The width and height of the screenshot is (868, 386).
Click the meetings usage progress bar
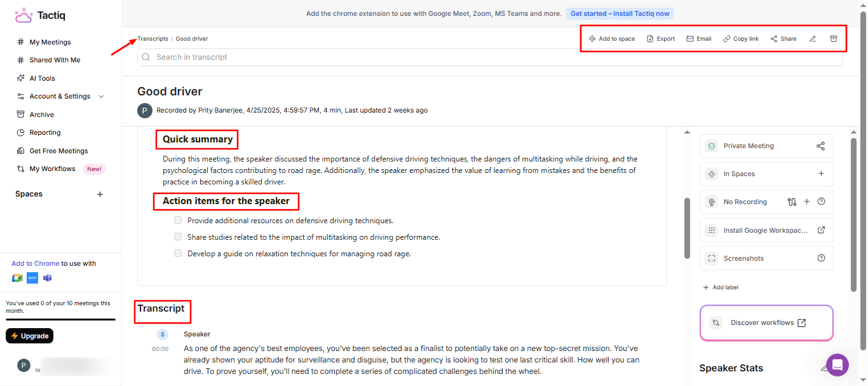[x=60, y=319]
